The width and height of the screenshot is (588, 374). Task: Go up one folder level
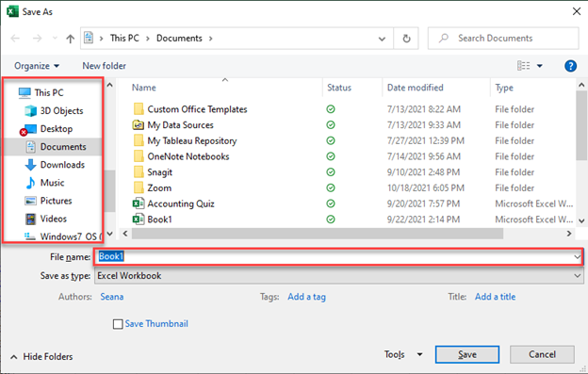tap(70, 39)
